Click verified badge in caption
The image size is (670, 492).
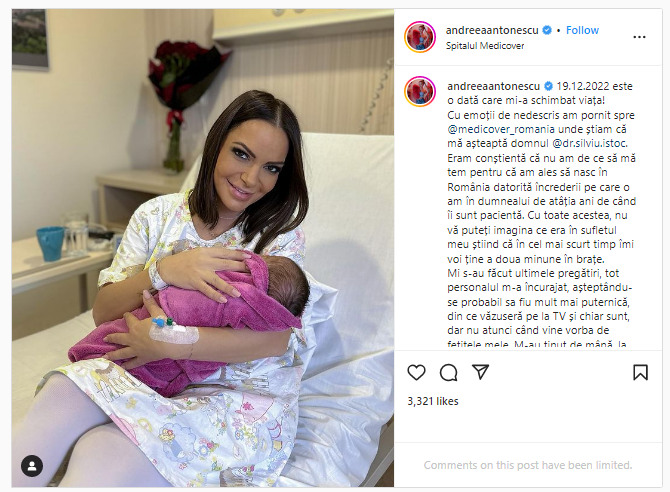(548, 86)
